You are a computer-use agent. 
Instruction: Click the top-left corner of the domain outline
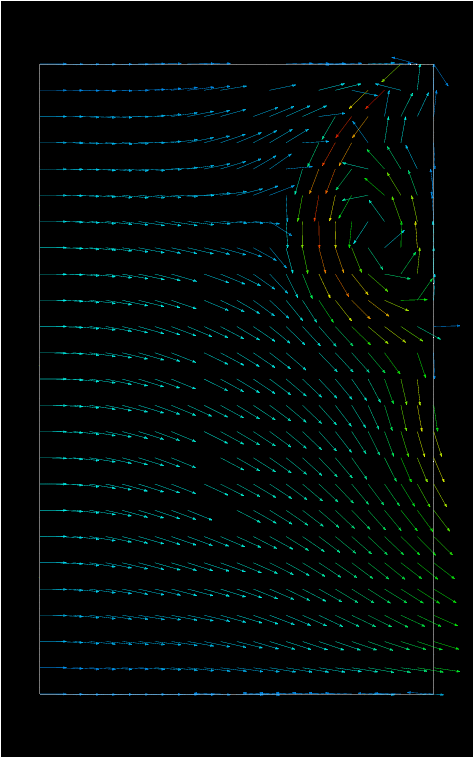coord(40,64)
